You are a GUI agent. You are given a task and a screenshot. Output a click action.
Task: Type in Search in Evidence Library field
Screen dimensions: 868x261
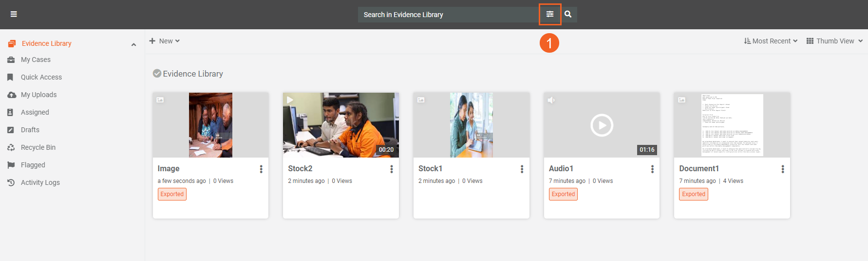(x=447, y=15)
